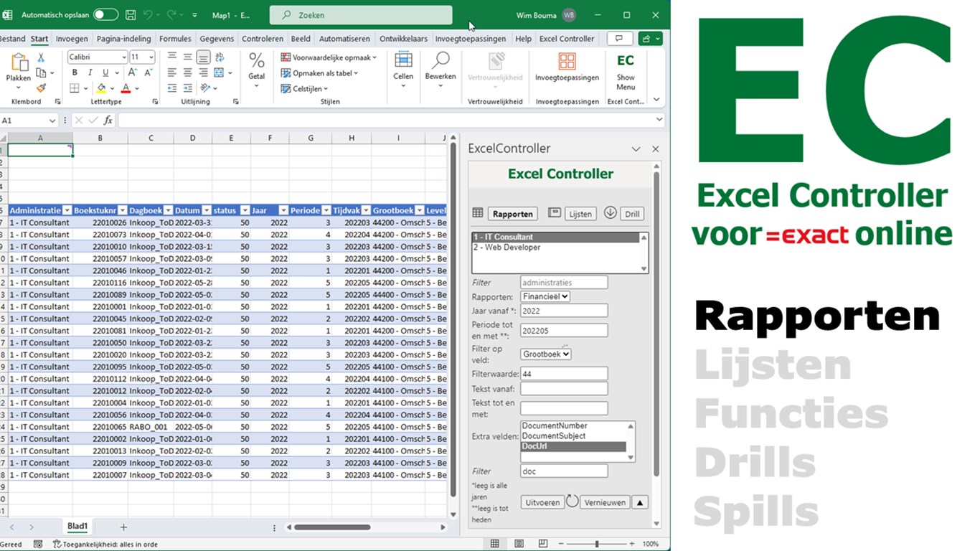Viewport: 980px width, 551px height.
Task: Click the wrap text icon
Action: 219,57
